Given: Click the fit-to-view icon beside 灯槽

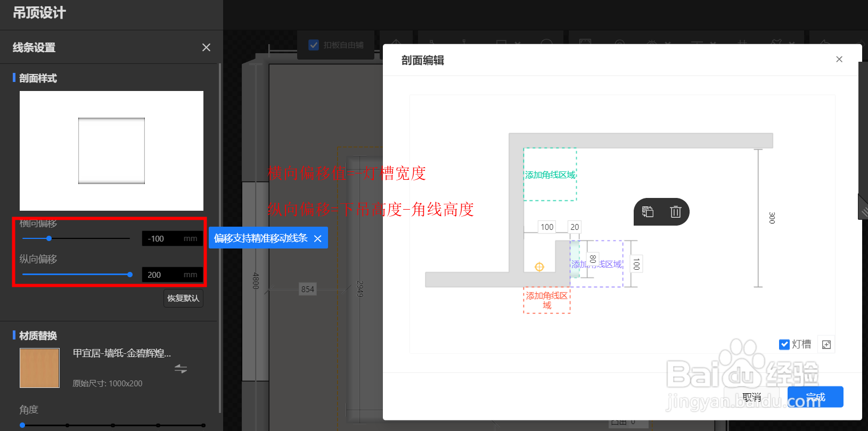Looking at the screenshot, I should coord(826,345).
